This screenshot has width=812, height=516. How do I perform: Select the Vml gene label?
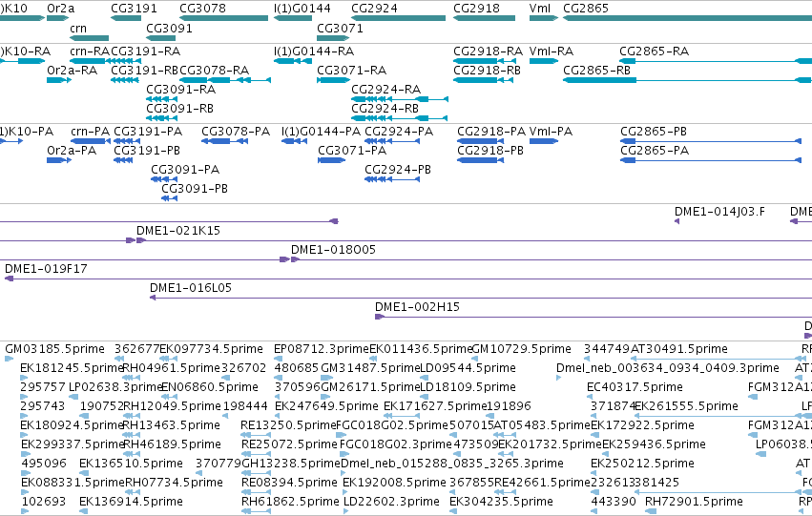pos(540,9)
